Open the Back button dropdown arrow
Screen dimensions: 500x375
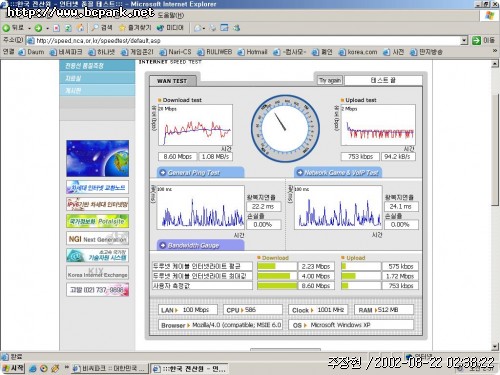click(29, 28)
